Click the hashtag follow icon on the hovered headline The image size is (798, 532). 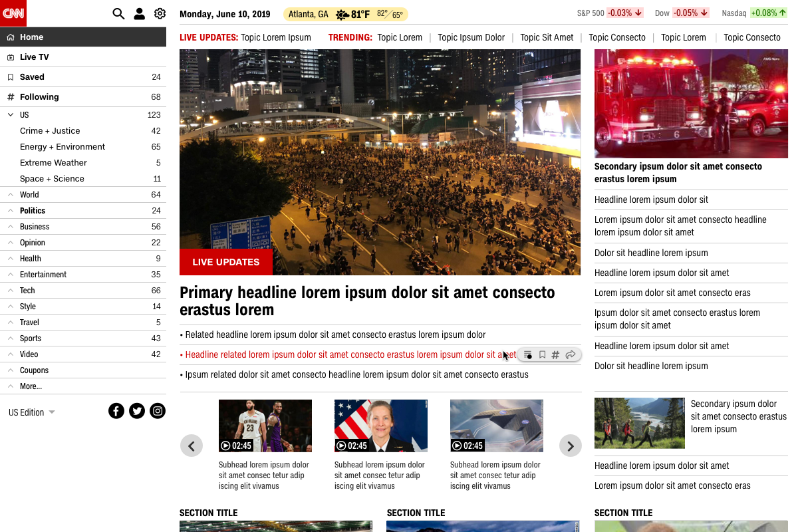[x=555, y=355]
